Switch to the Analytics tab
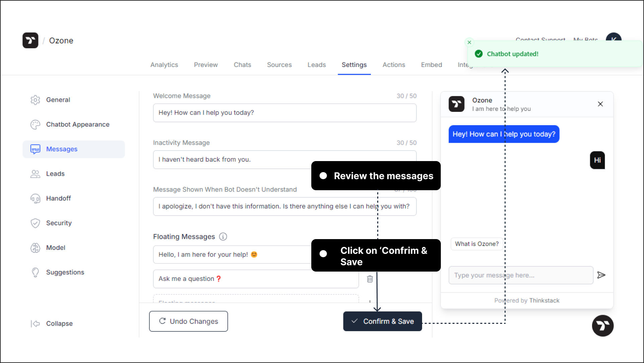 (x=164, y=65)
